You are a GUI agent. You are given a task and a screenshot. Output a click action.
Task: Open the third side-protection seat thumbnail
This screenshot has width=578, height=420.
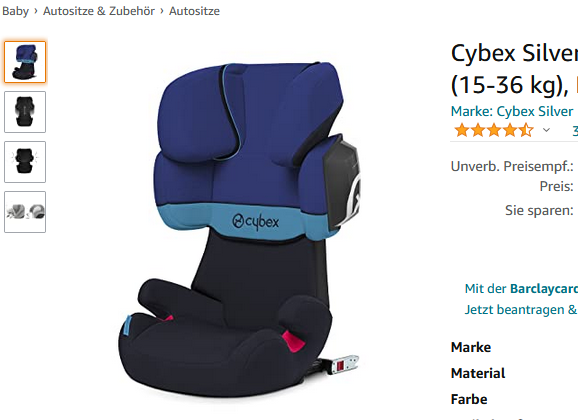[x=25, y=162]
